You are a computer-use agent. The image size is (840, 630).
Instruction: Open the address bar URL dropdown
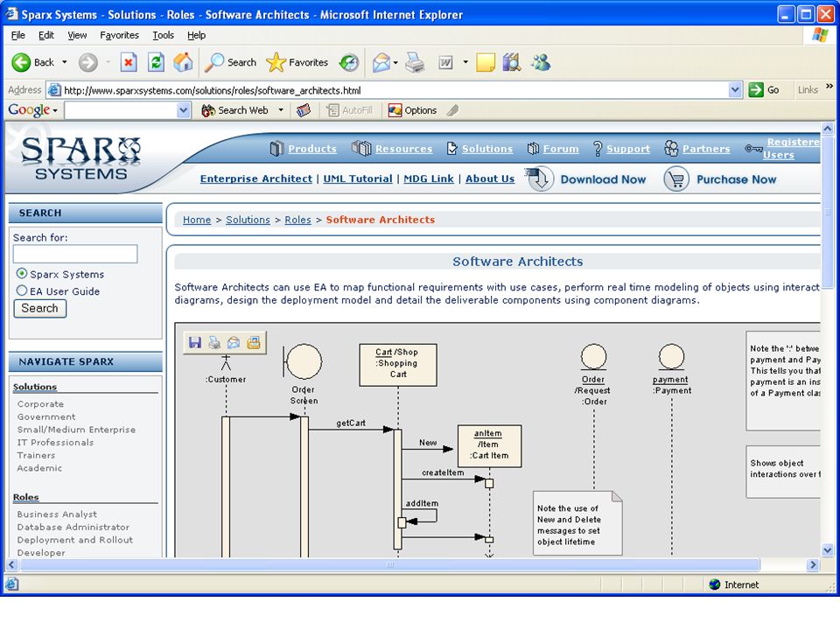(x=735, y=90)
